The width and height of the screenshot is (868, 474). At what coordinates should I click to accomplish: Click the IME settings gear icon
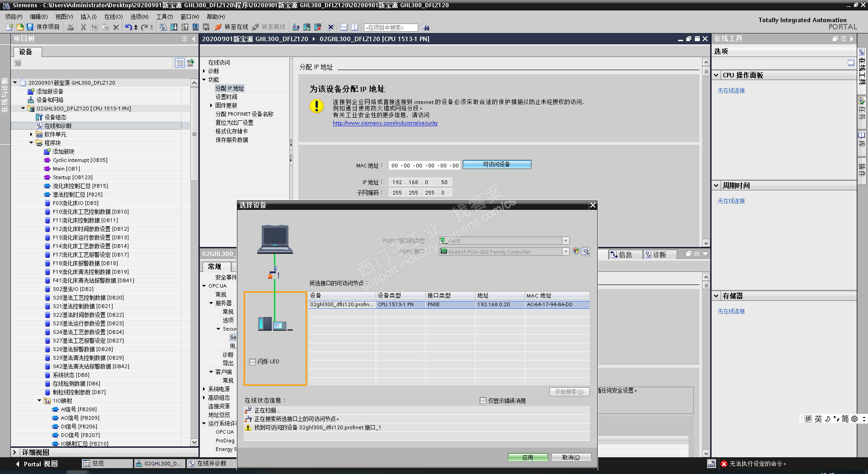coord(854,419)
